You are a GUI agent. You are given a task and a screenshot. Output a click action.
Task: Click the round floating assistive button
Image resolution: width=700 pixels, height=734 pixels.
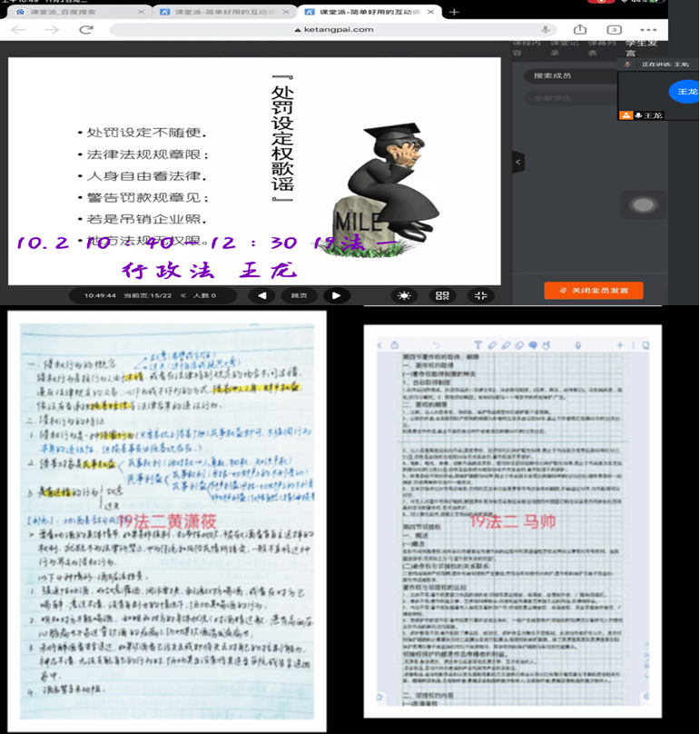tap(644, 204)
